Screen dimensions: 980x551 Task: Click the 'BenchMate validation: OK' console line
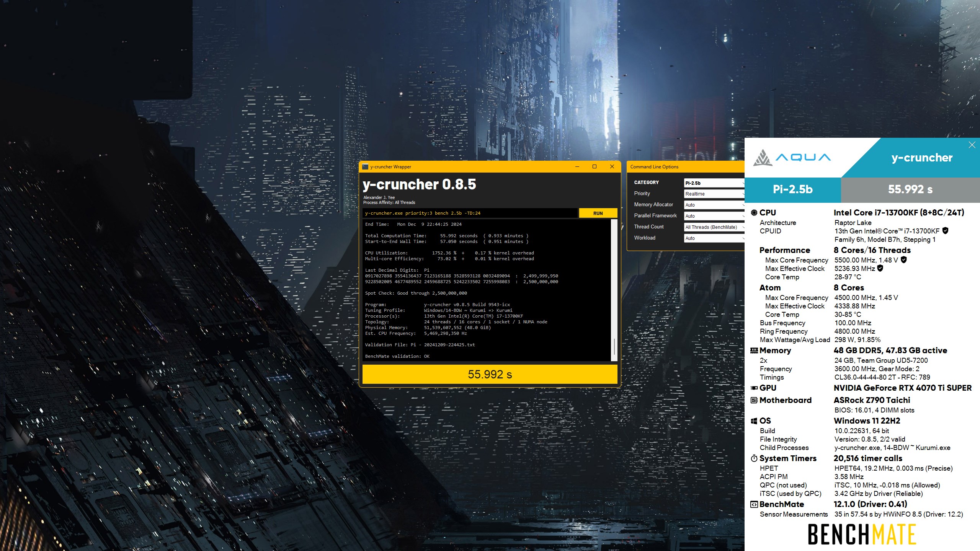(x=397, y=356)
